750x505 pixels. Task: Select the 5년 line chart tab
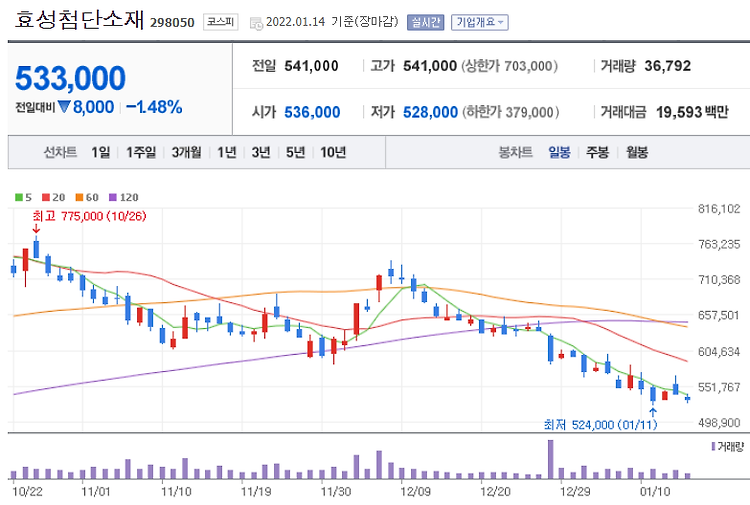[296, 152]
